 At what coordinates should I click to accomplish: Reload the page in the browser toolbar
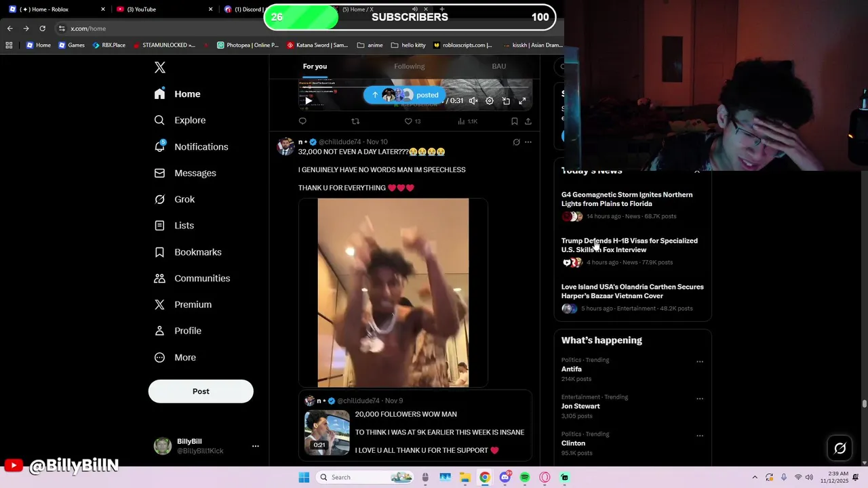click(42, 28)
